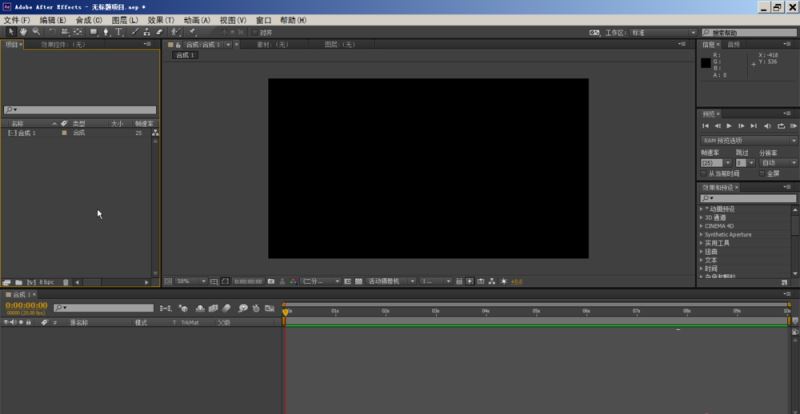Image resolution: width=800 pixels, height=414 pixels.
Task: Click the frame blending icon in timeline
Action: point(213,308)
